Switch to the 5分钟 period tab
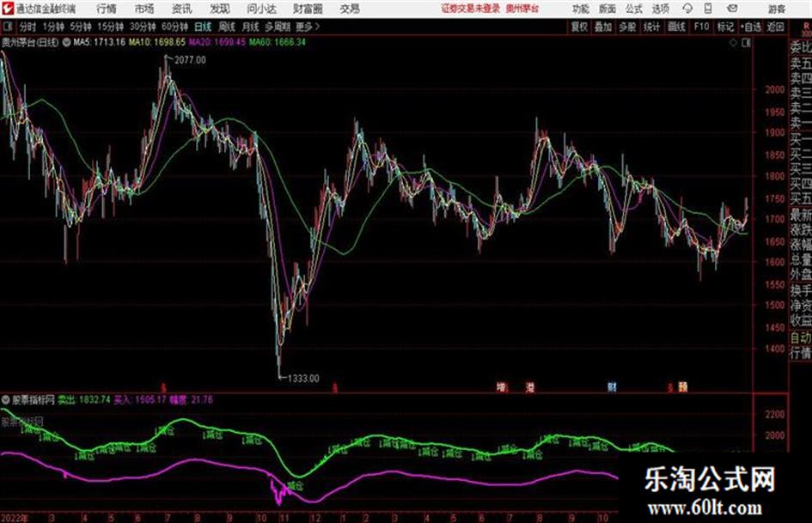 [x=80, y=27]
